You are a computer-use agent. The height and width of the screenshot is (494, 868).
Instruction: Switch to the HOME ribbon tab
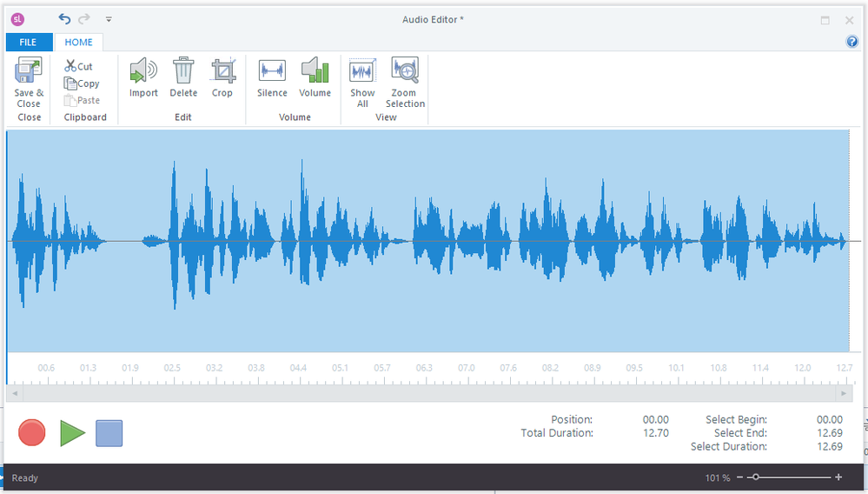(78, 42)
